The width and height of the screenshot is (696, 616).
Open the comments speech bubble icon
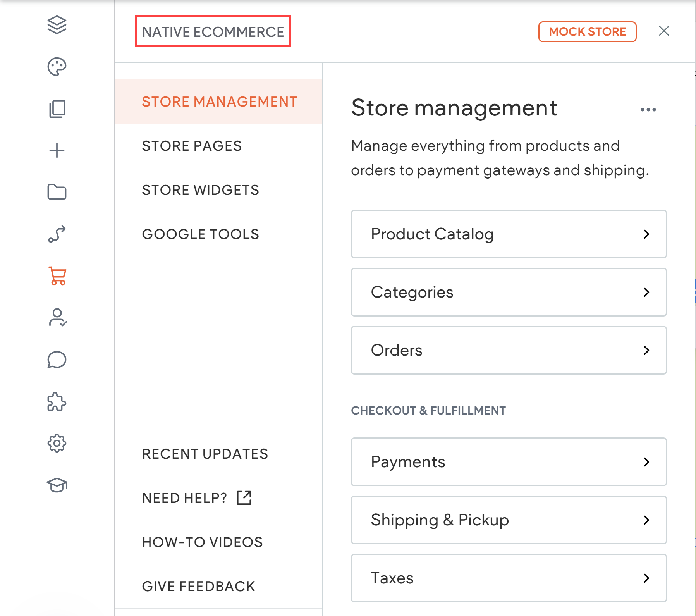[57, 360]
